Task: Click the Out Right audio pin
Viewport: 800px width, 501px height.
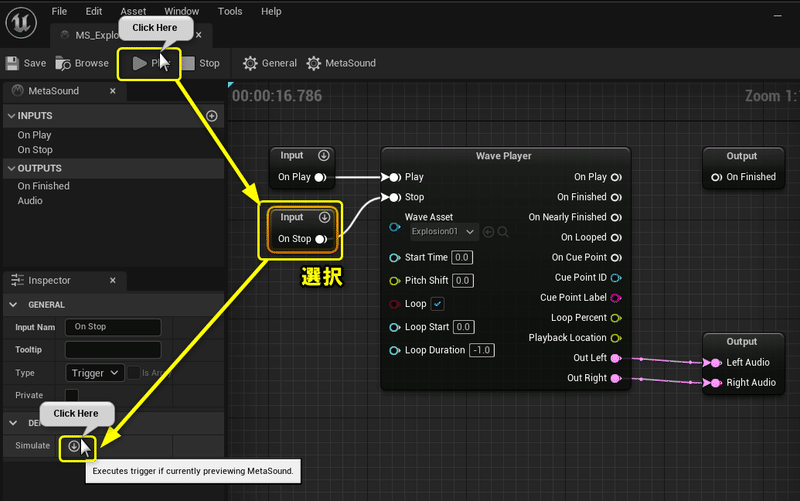Action: tap(616, 378)
